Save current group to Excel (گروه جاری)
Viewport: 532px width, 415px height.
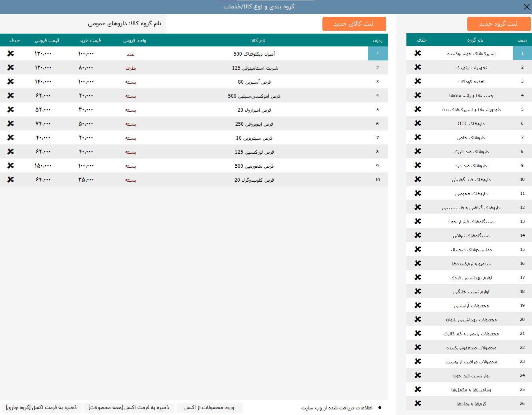click(42, 408)
